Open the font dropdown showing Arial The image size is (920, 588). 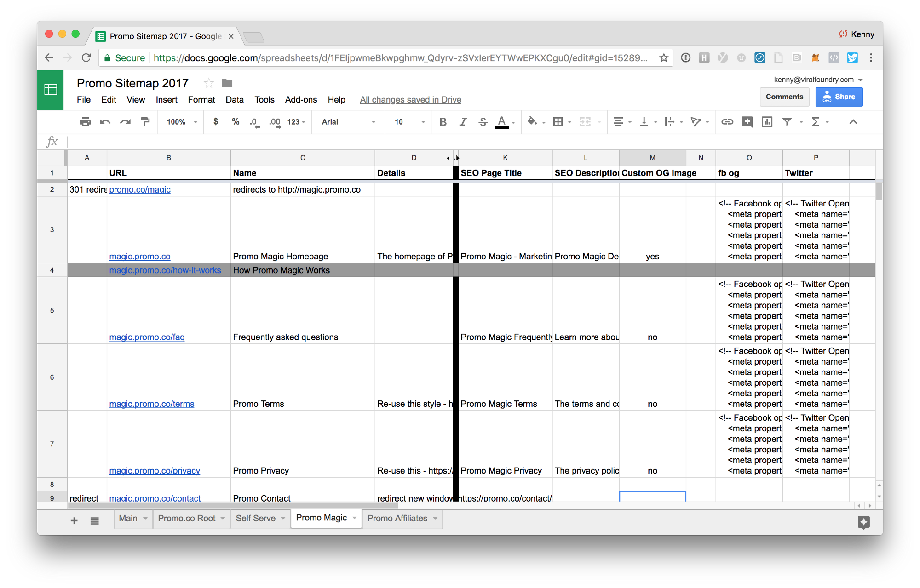tap(348, 122)
